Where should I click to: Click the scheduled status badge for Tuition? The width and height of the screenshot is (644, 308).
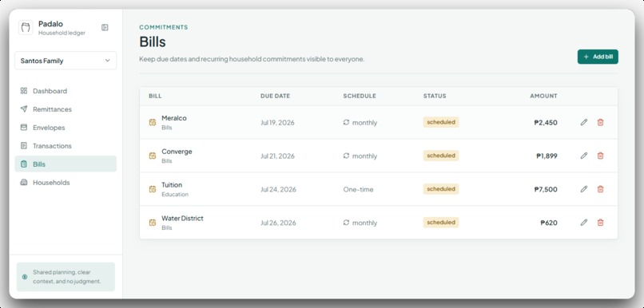[x=441, y=189]
